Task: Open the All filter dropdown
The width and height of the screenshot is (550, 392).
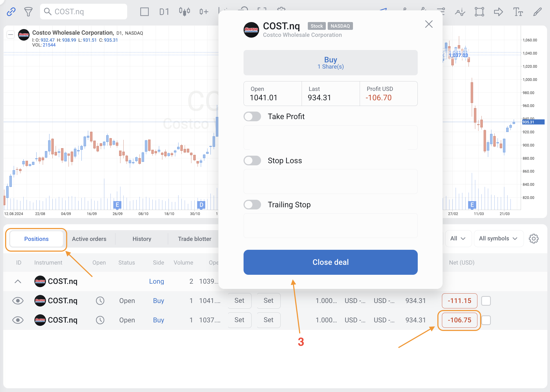Action: click(458, 238)
